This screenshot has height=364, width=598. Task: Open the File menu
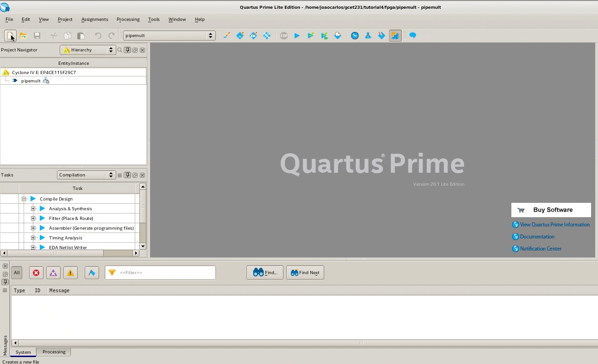9,19
